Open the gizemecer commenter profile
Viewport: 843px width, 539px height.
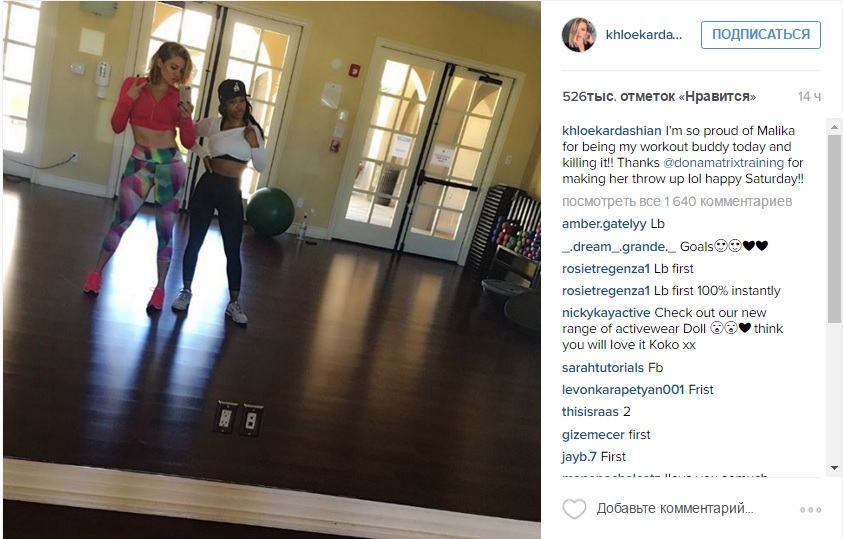pos(594,435)
